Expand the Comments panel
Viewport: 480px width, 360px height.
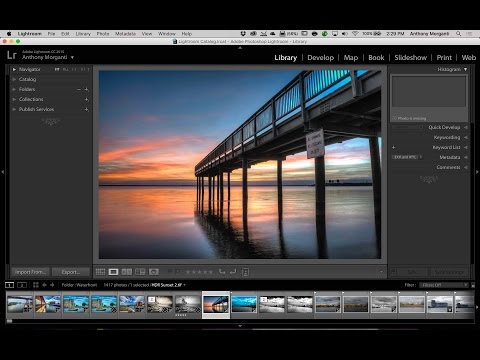point(466,167)
